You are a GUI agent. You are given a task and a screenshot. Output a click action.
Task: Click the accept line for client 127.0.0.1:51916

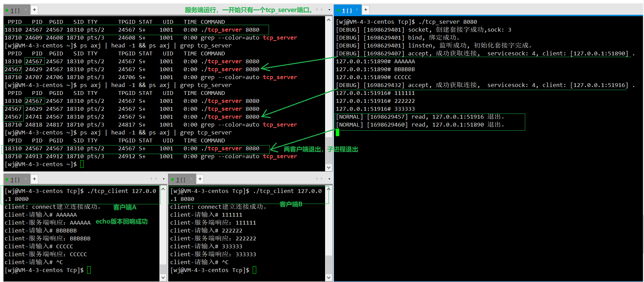[x=485, y=85]
